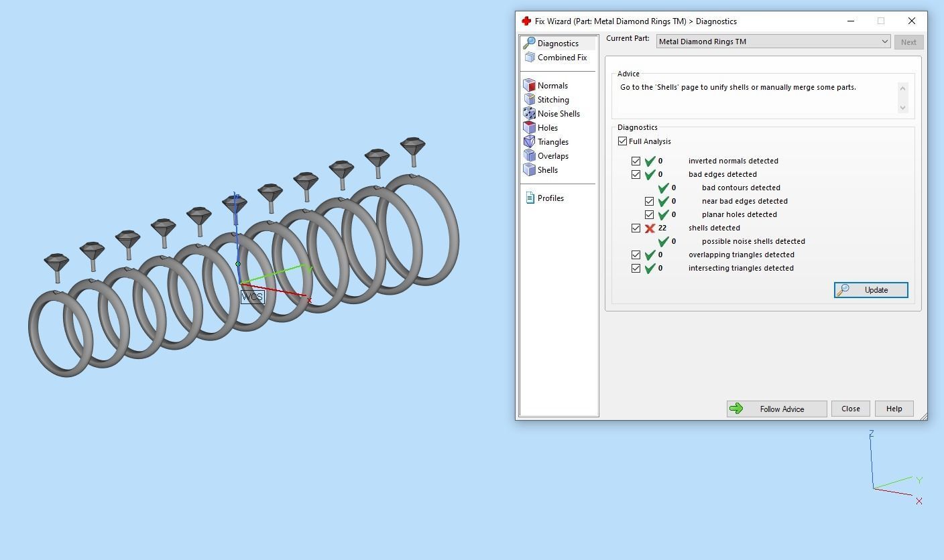Click green checkmark for planar holes

coord(663,215)
